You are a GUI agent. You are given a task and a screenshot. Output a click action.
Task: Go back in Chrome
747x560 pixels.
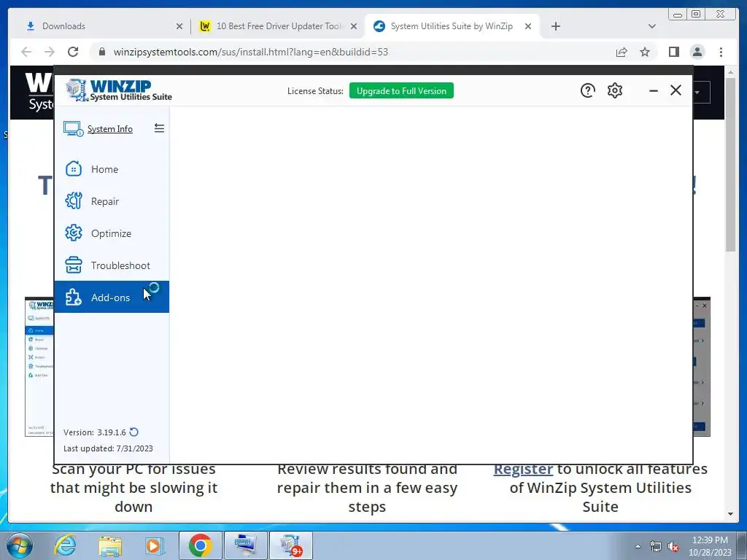(26, 52)
